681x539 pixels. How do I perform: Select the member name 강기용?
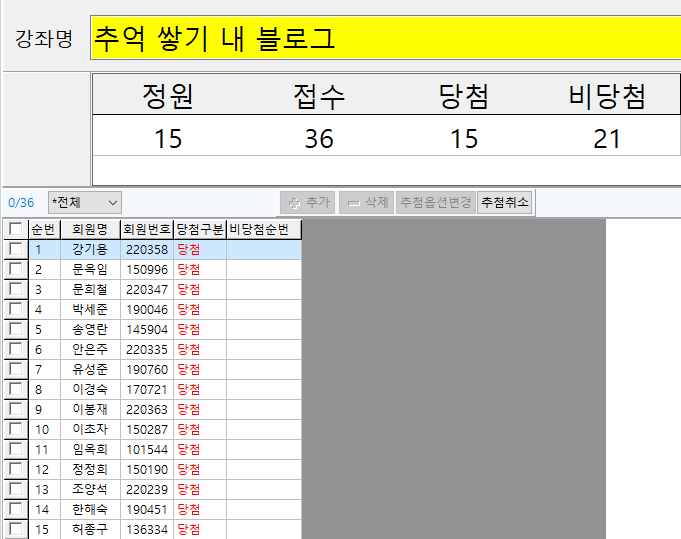[x=90, y=249]
